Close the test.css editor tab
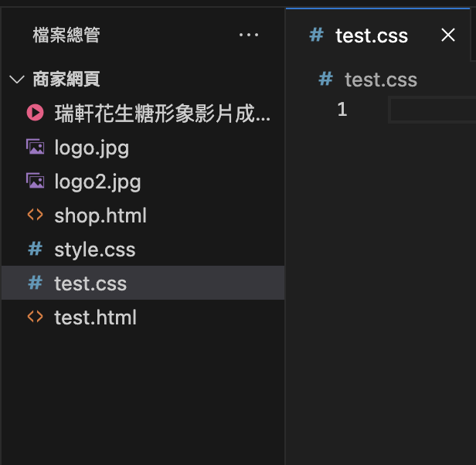The image size is (476, 465). click(447, 35)
